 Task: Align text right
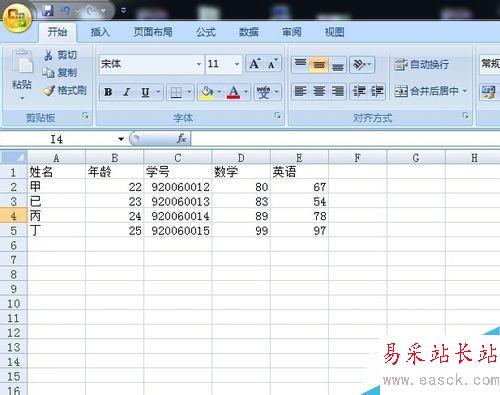pyautogui.click(x=338, y=91)
